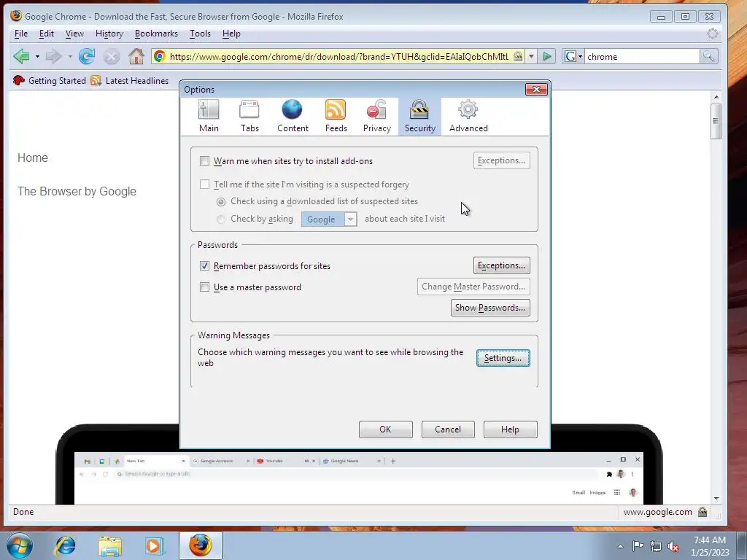Viewport: 747px width, 560px height.
Task: Open Latest Headlines feed bookmark
Action: click(130, 80)
